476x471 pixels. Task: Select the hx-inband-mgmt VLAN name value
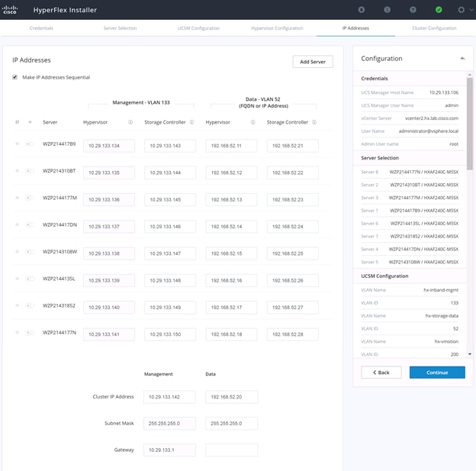441,290
